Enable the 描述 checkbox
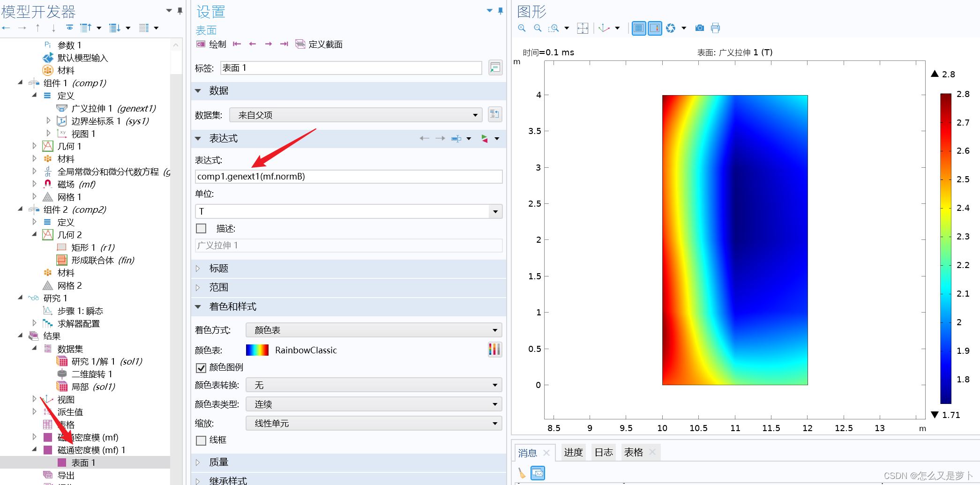The width and height of the screenshot is (980, 485). pyautogui.click(x=201, y=228)
